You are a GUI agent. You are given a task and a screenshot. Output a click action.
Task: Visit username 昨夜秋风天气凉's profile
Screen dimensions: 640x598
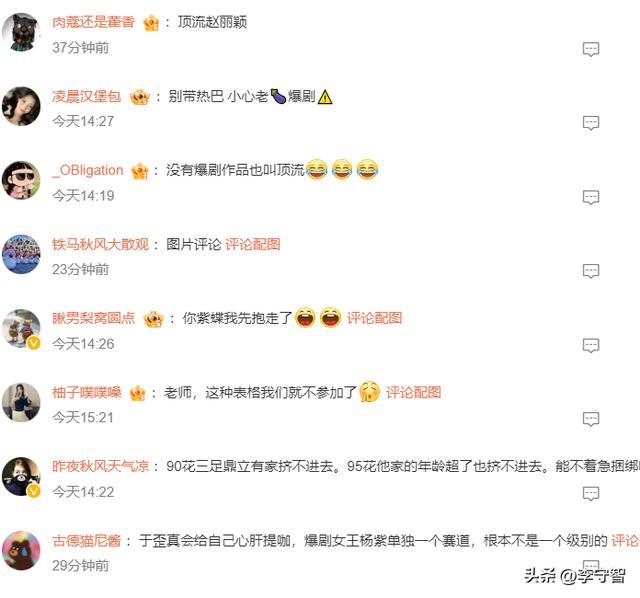(101, 466)
